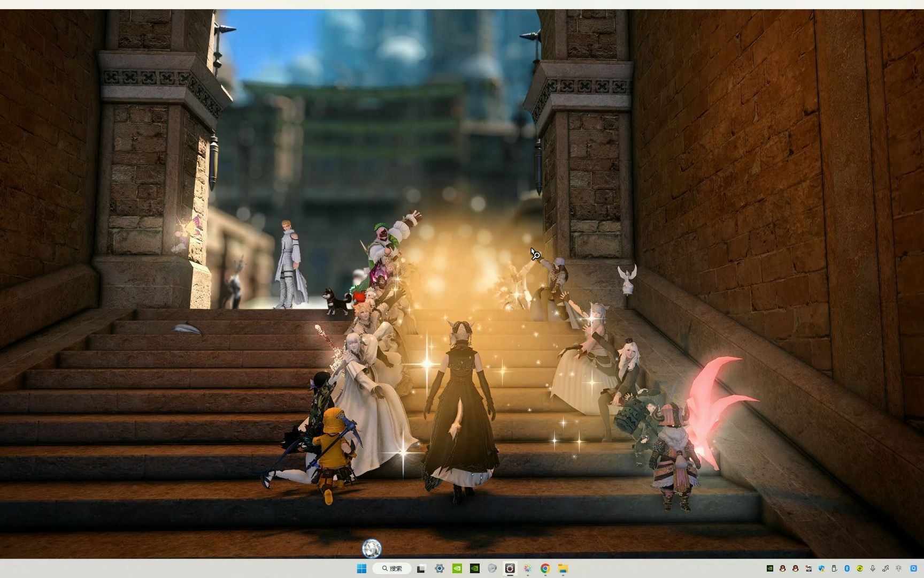Image resolution: width=924 pixels, height=578 pixels.
Task: Open QQ from the system tray
Action: pos(782,568)
